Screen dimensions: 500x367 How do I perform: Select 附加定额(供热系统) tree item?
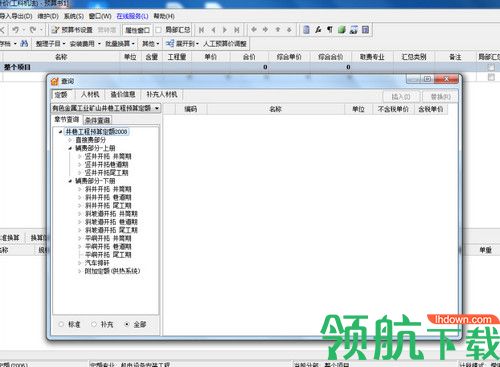[x=112, y=271]
